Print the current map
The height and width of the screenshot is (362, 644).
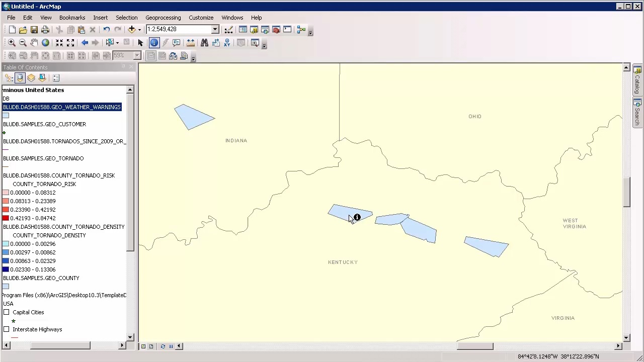tap(45, 30)
